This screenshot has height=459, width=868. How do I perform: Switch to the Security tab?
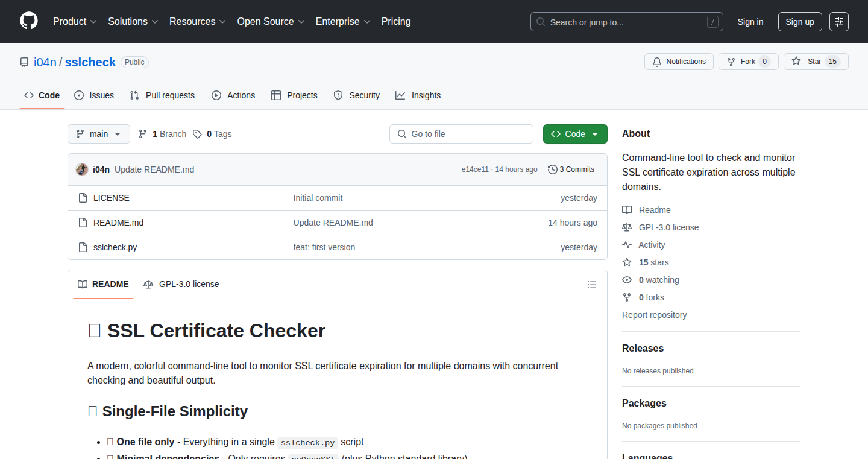pyautogui.click(x=357, y=95)
